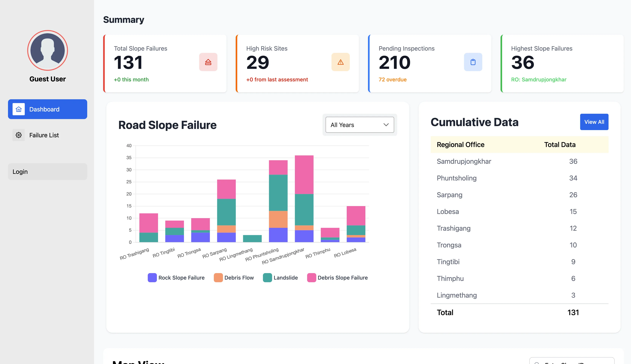Click the RO Phuntsholing chart bar

278,201
